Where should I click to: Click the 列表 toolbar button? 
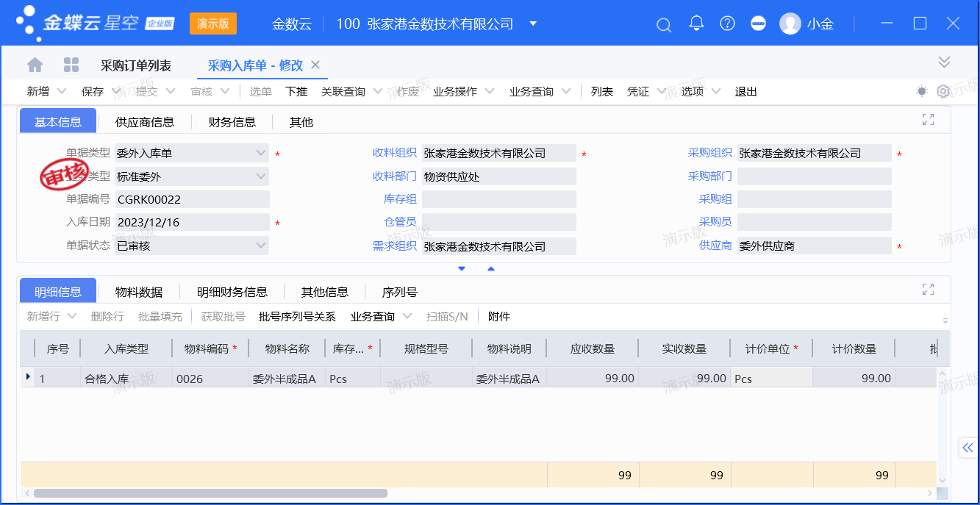602,91
